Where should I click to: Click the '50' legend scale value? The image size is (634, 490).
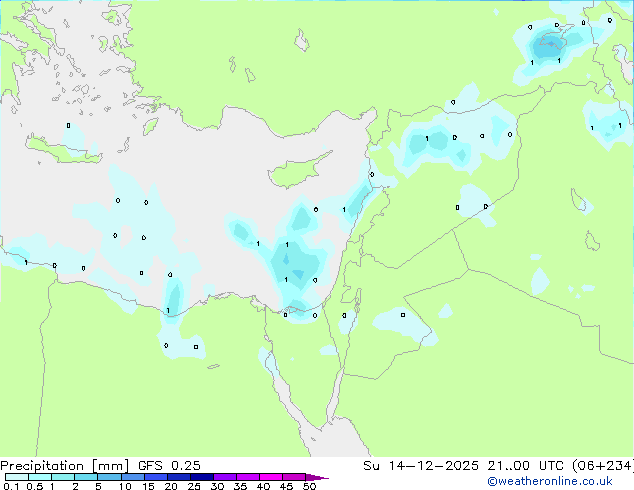(x=309, y=486)
